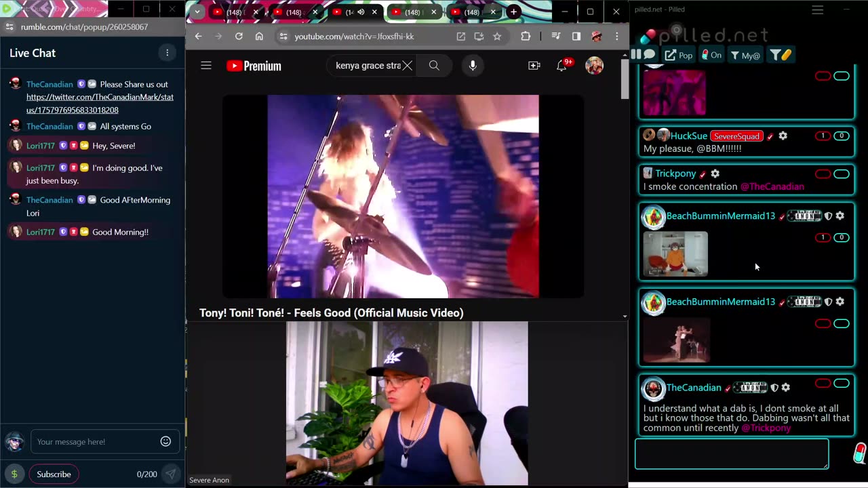Open BeachBumminMermaid13's cartoon room GIF thumbnail
The image size is (868, 488).
[x=675, y=254]
